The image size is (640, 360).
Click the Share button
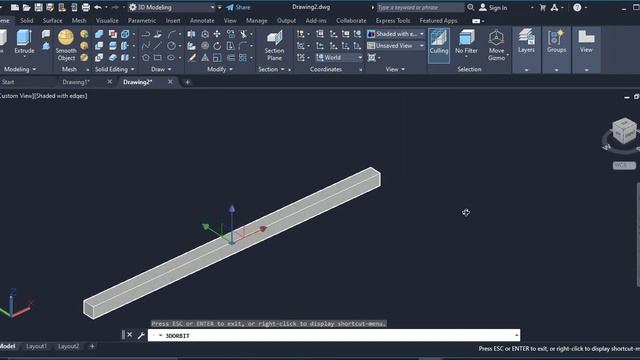(x=238, y=7)
